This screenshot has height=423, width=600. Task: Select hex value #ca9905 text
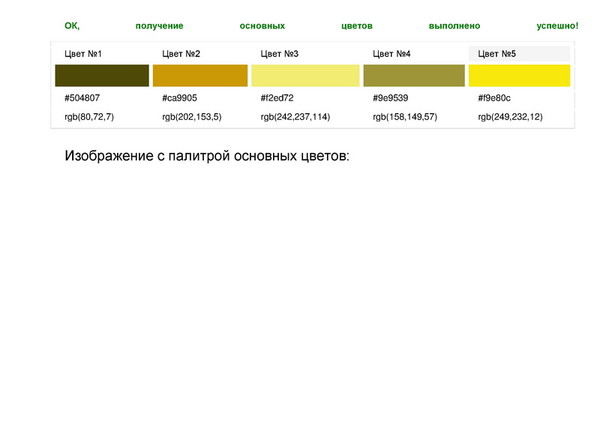pos(179,98)
